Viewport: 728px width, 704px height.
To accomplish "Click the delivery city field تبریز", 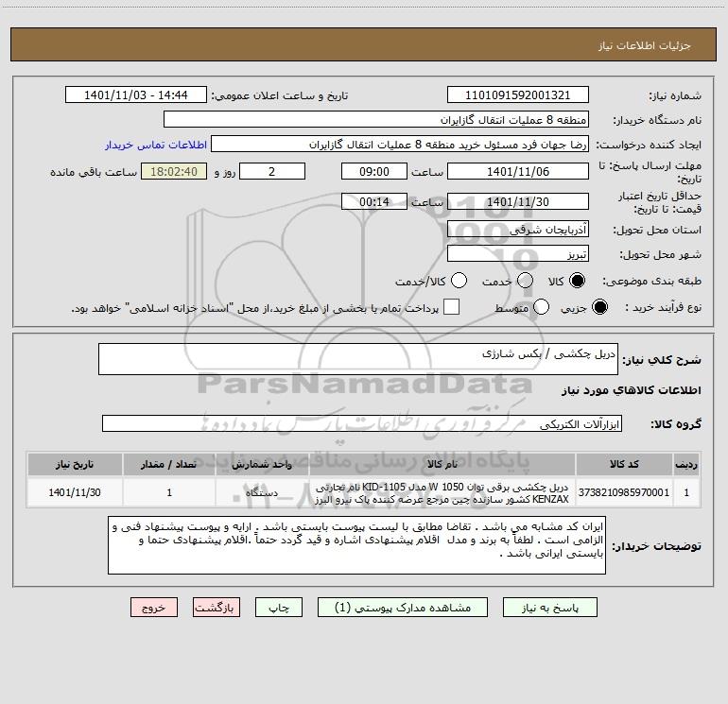I will point(518,254).
